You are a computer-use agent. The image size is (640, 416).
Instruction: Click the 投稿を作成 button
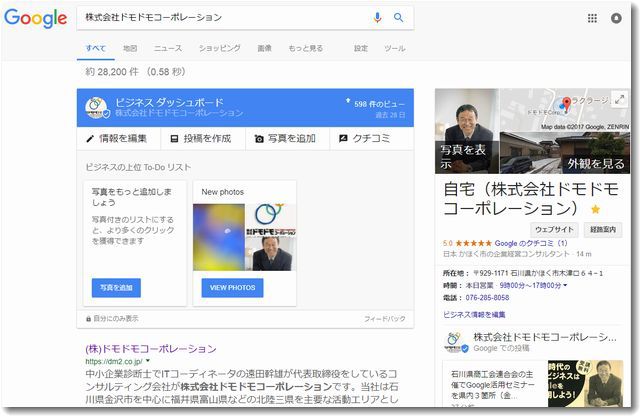click(203, 139)
